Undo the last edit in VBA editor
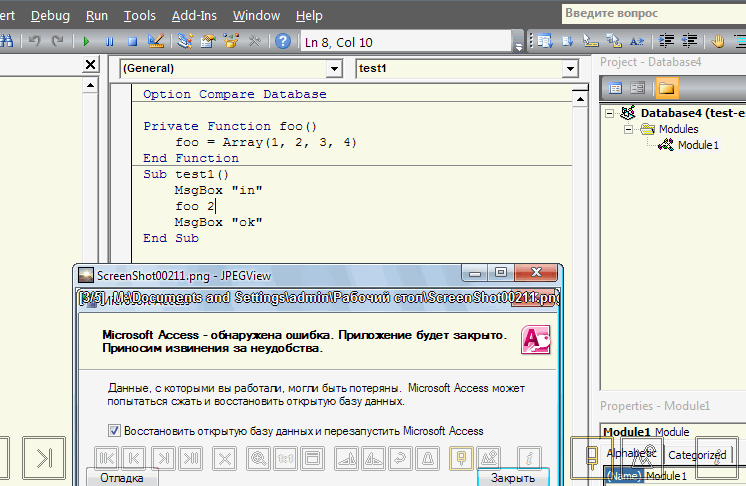This screenshot has height=486, width=746. [34, 41]
